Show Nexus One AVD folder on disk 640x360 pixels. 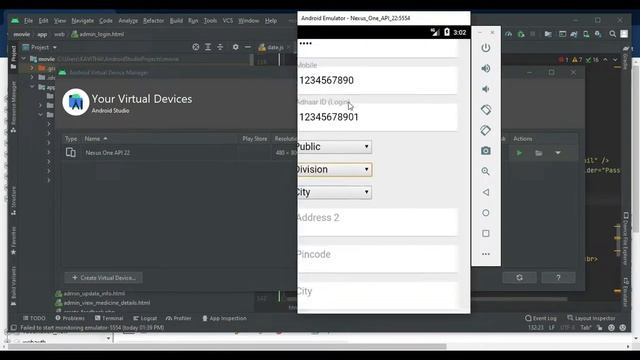539,153
